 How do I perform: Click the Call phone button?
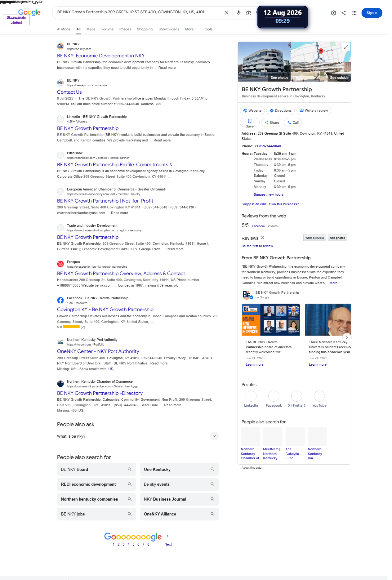[x=293, y=123]
